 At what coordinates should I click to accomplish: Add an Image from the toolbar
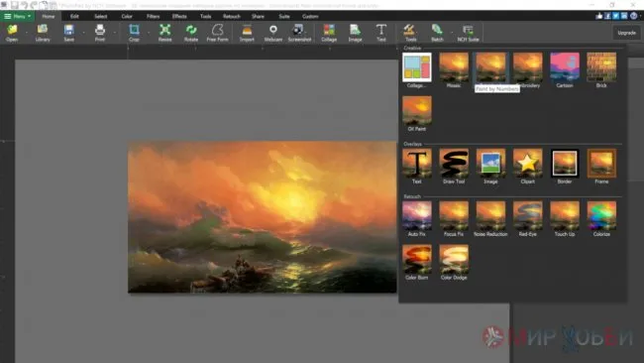(355, 33)
